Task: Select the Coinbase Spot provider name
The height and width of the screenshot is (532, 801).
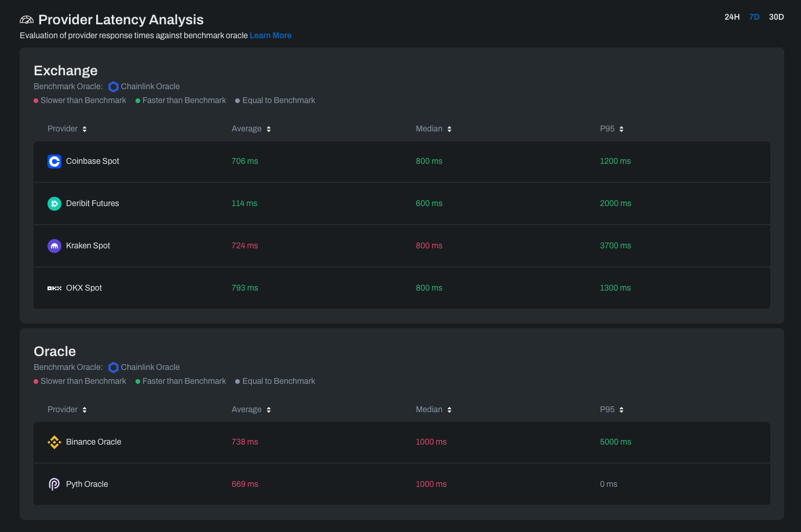Action: (93, 161)
